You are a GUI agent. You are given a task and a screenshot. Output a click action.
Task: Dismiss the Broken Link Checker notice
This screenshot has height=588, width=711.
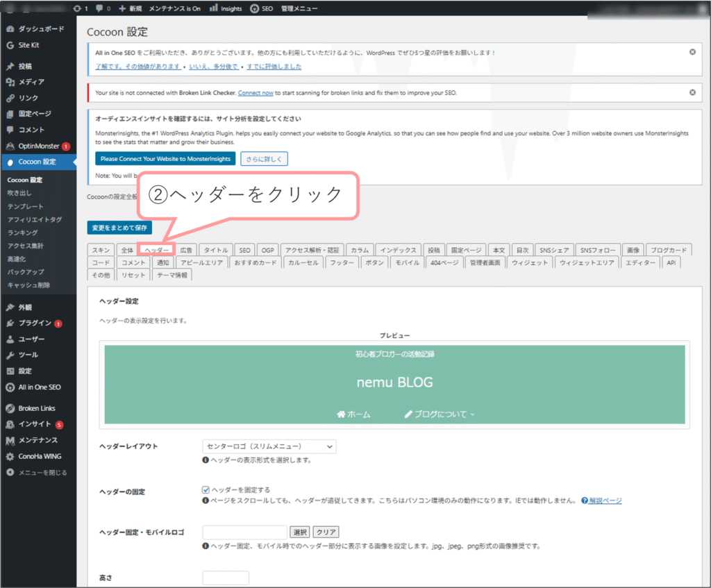tap(692, 92)
